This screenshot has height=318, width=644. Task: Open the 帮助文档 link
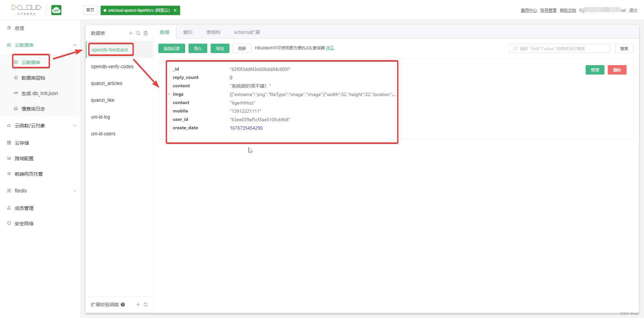click(568, 10)
